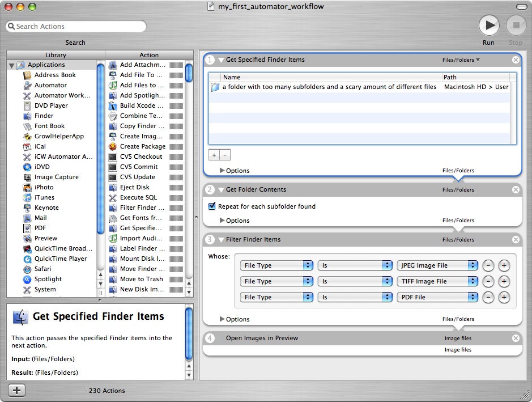Click the add button at bottom left
The image size is (532, 402).
pos(16,391)
